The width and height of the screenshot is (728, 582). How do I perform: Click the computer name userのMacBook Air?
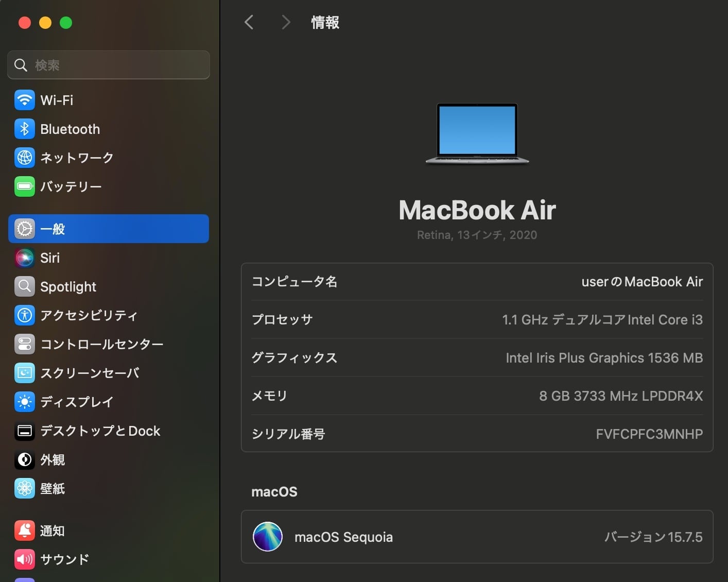click(x=642, y=282)
